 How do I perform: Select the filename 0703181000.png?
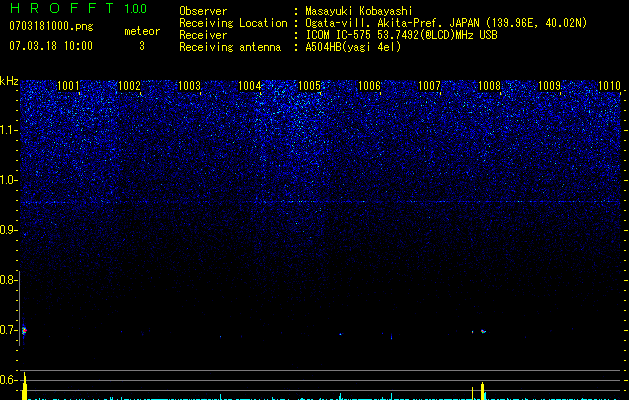coord(51,26)
